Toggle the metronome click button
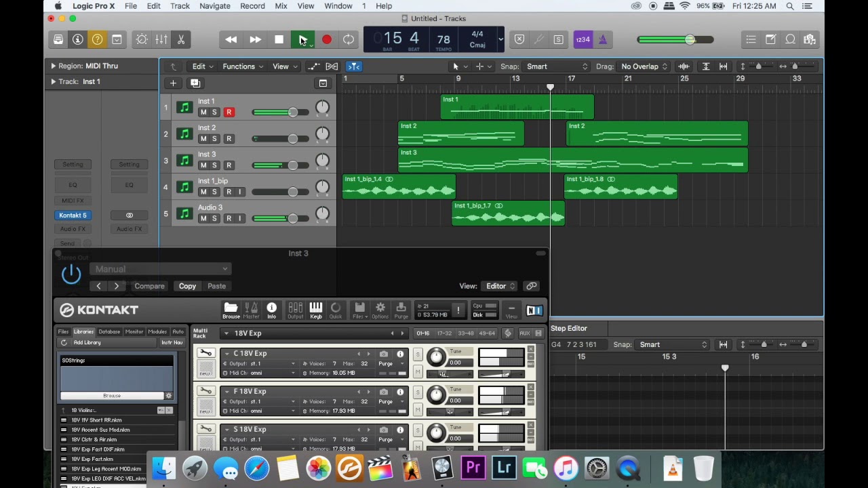This screenshot has height=488, width=868. point(602,39)
